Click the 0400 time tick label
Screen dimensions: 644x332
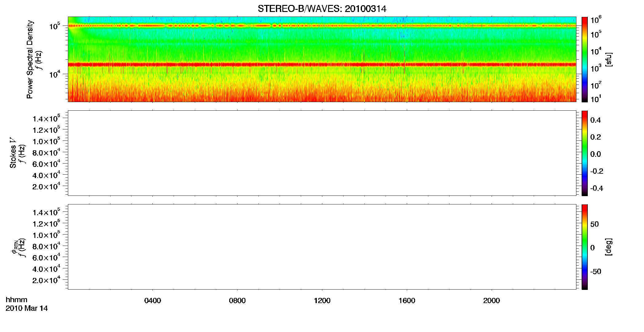click(x=152, y=301)
